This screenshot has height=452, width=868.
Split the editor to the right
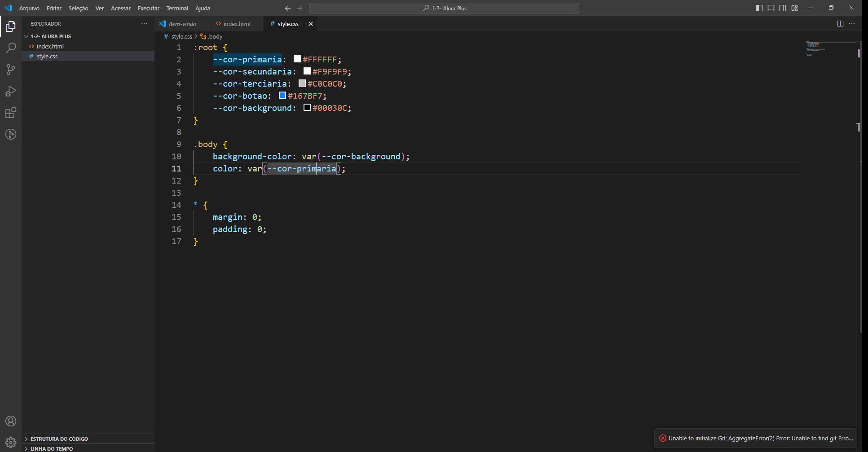pos(840,24)
